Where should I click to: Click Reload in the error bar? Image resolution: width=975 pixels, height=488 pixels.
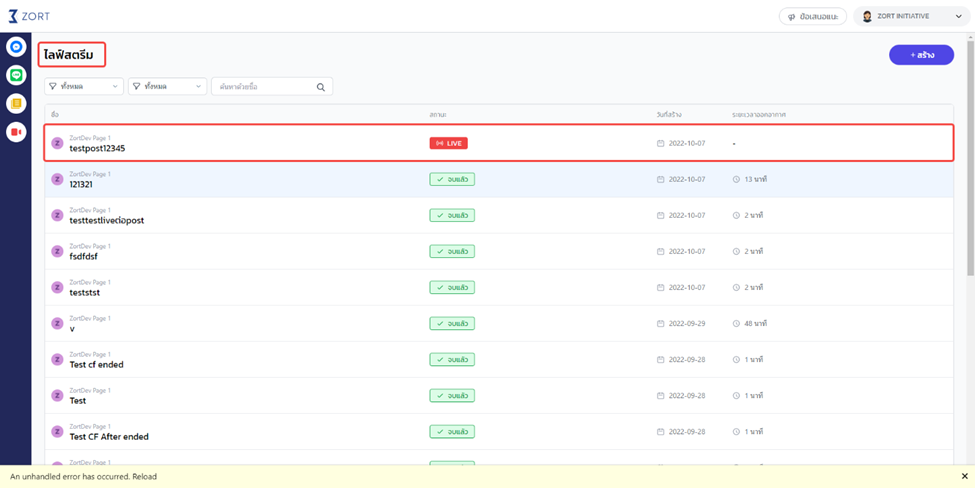(x=144, y=477)
